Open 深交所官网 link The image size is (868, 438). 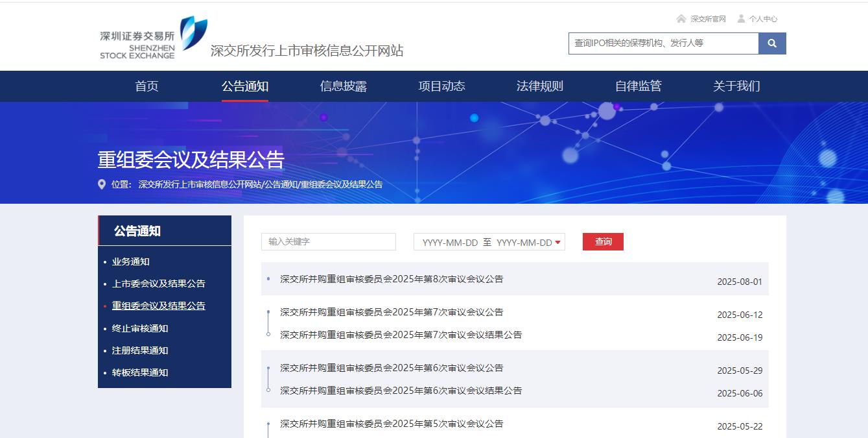[708, 19]
